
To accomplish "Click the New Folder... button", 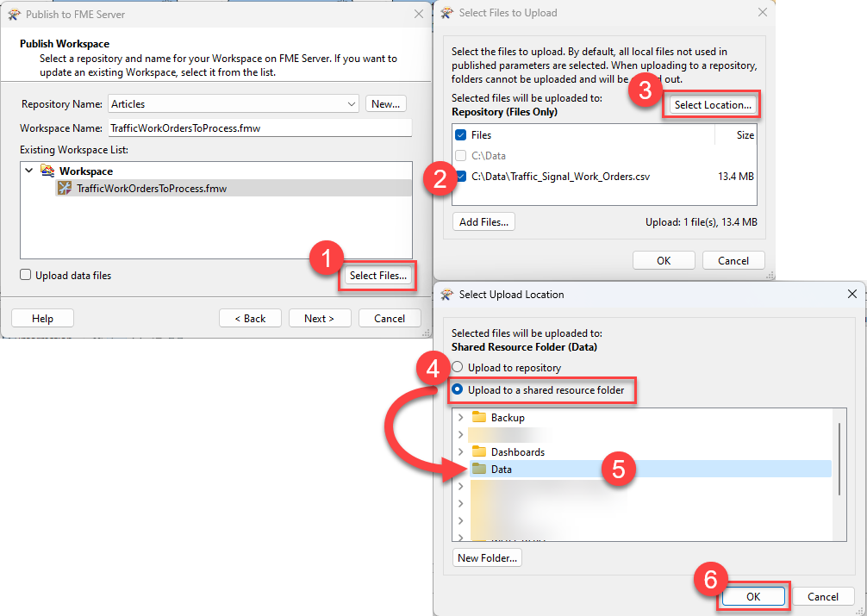I will [487, 558].
